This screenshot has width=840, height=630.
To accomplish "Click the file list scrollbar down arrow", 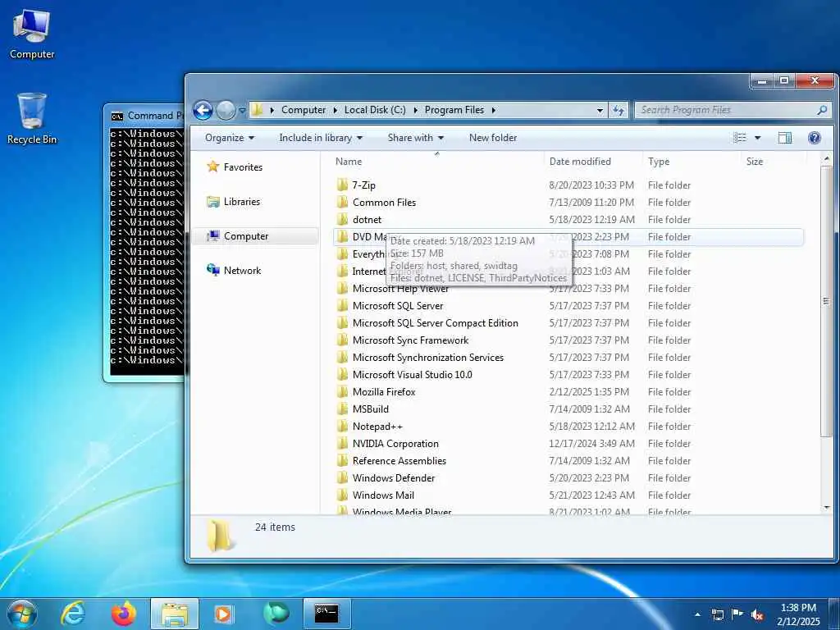I will [x=827, y=508].
